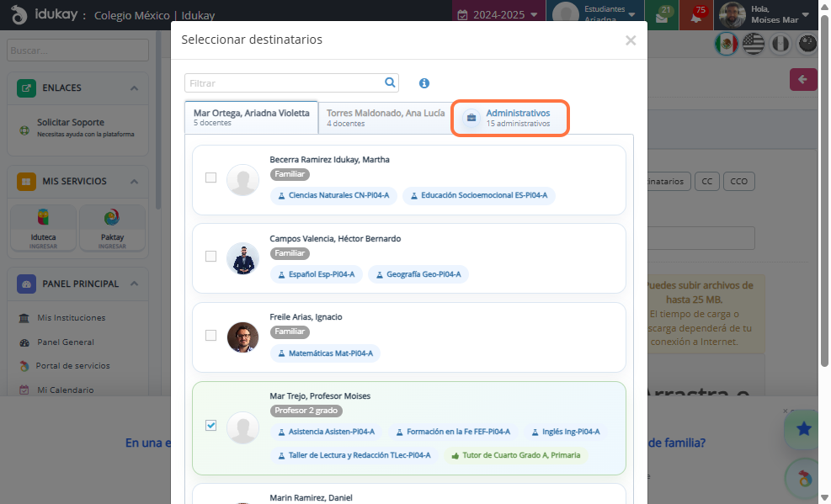Click the Administrativos briefcase icon
The width and height of the screenshot is (831, 504).
coord(471,118)
